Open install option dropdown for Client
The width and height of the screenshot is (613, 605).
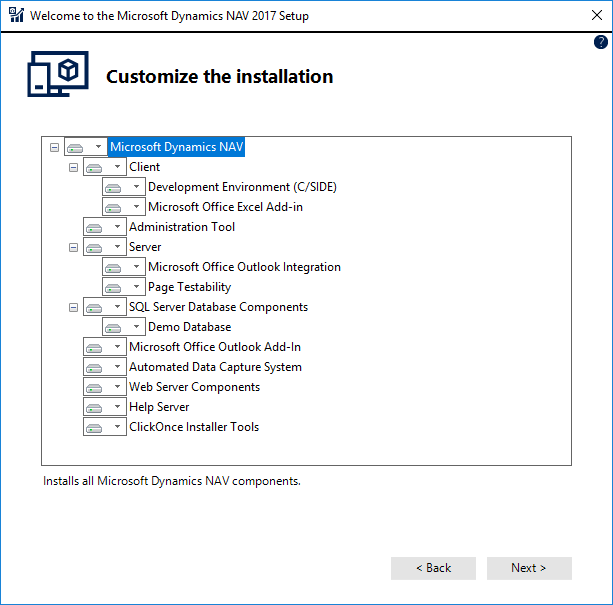click(x=104, y=167)
